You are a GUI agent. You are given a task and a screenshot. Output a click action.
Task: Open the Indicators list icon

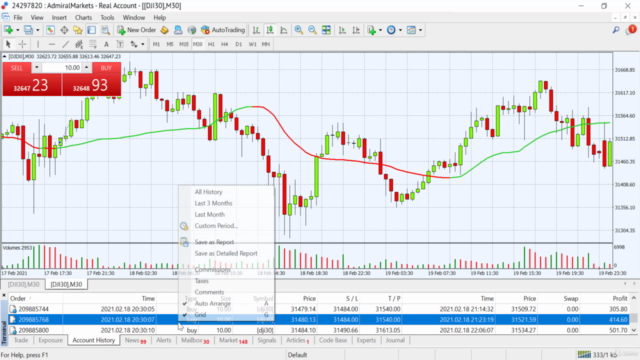point(371,30)
